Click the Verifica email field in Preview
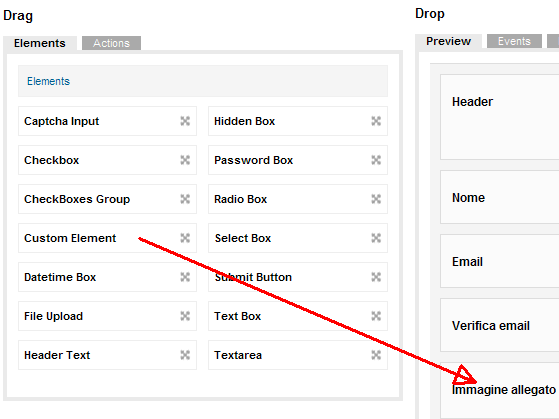The width and height of the screenshot is (559, 419). click(x=500, y=325)
